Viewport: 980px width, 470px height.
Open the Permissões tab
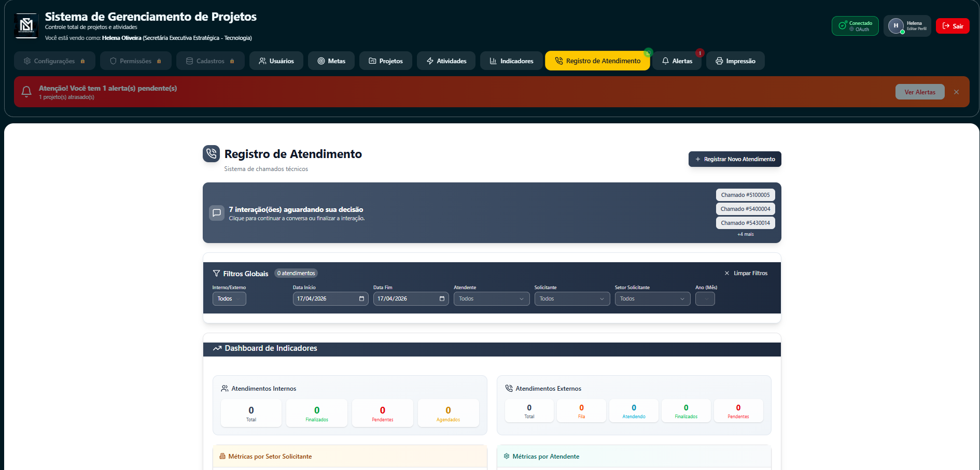136,61
